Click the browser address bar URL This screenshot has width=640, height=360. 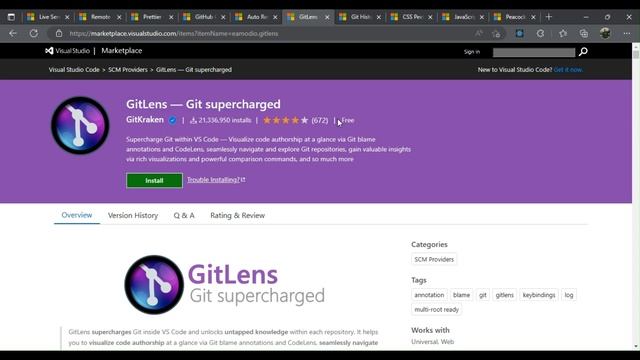pyautogui.click(x=174, y=33)
